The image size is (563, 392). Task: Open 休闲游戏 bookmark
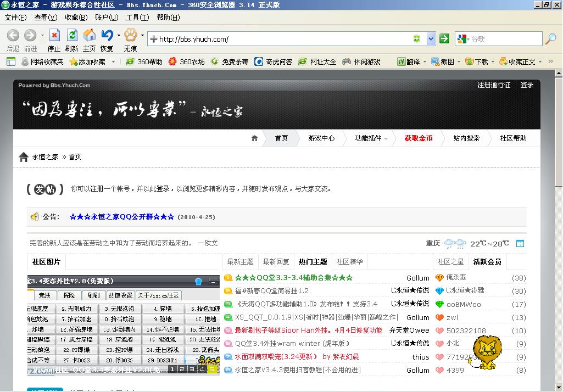[361, 61]
